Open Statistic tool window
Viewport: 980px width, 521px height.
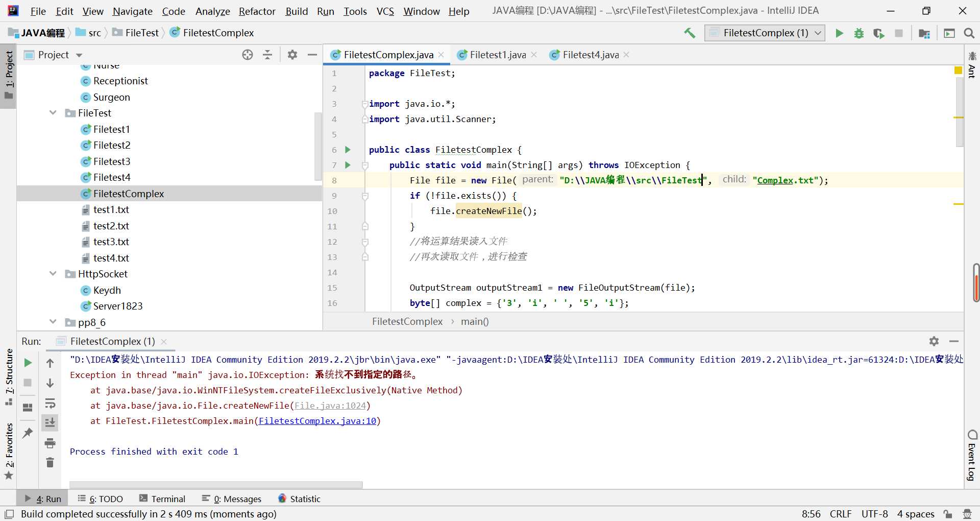point(300,499)
